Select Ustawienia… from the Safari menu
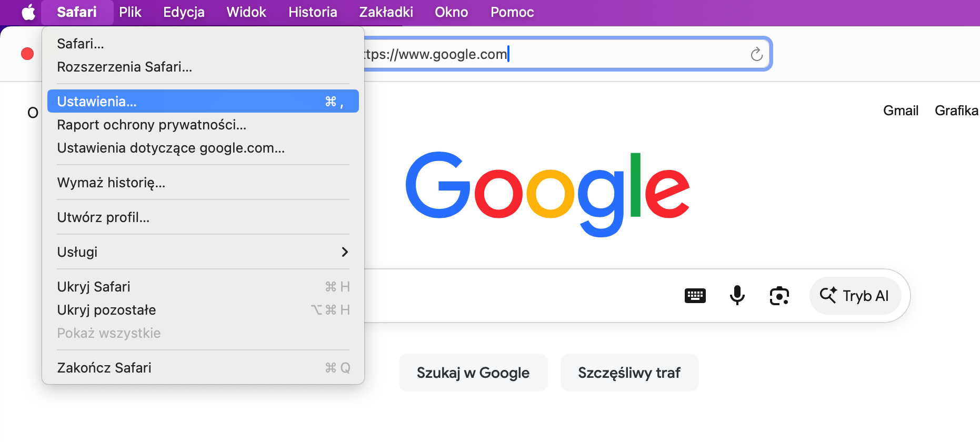This screenshot has width=980, height=442. pyautogui.click(x=203, y=101)
